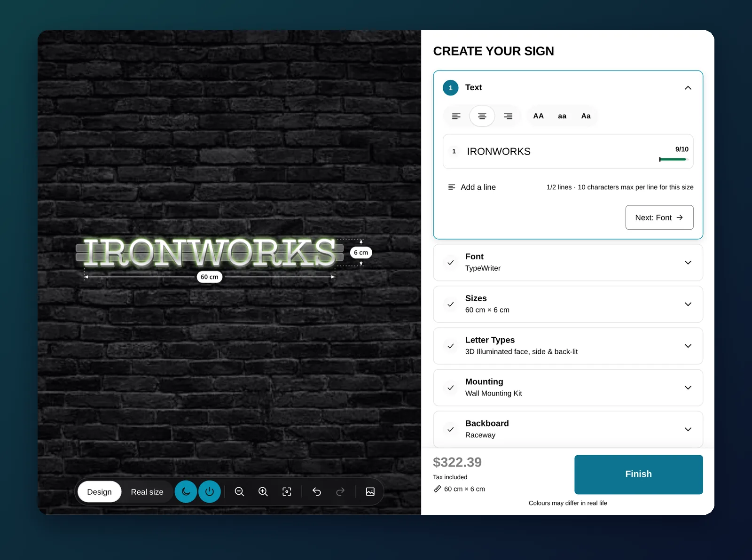Apply title case Aa option
The width and height of the screenshot is (752, 560).
click(586, 116)
